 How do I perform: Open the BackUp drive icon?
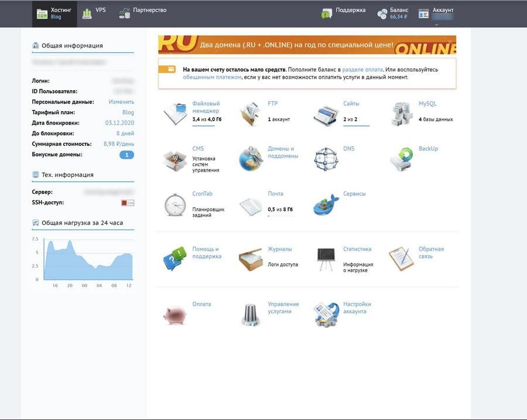click(x=401, y=159)
